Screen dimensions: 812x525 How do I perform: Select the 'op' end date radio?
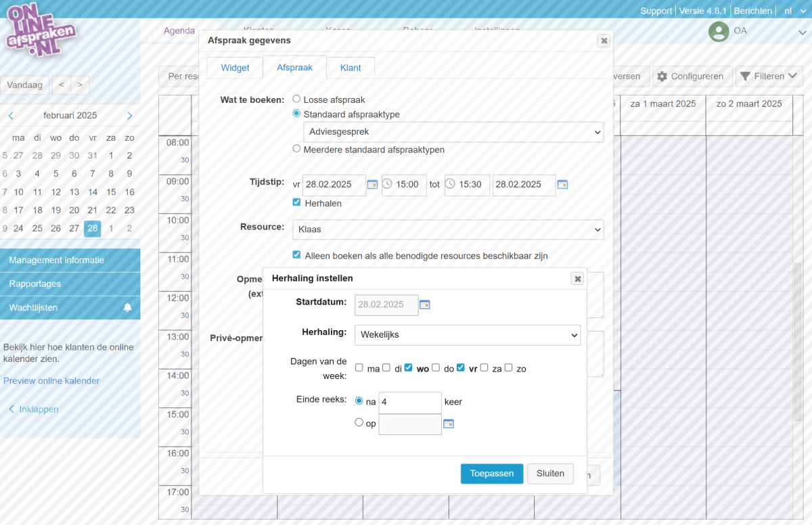point(359,423)
